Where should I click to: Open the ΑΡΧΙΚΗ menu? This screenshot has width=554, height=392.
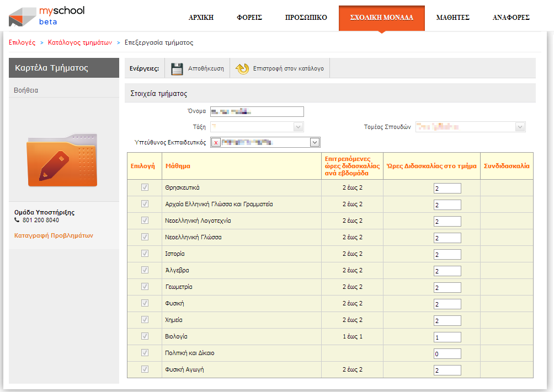[201, 17]
